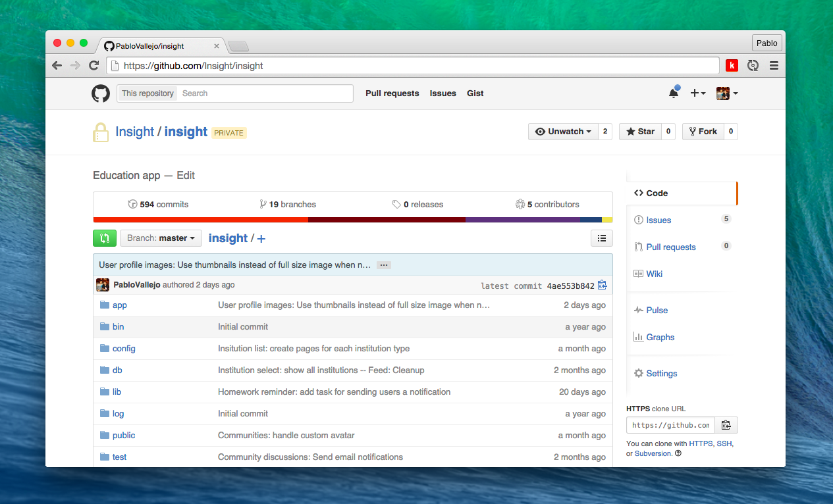833x504 pixels.
Task: Click the commit hash 4ae553b842
Action: pos(570,286)
